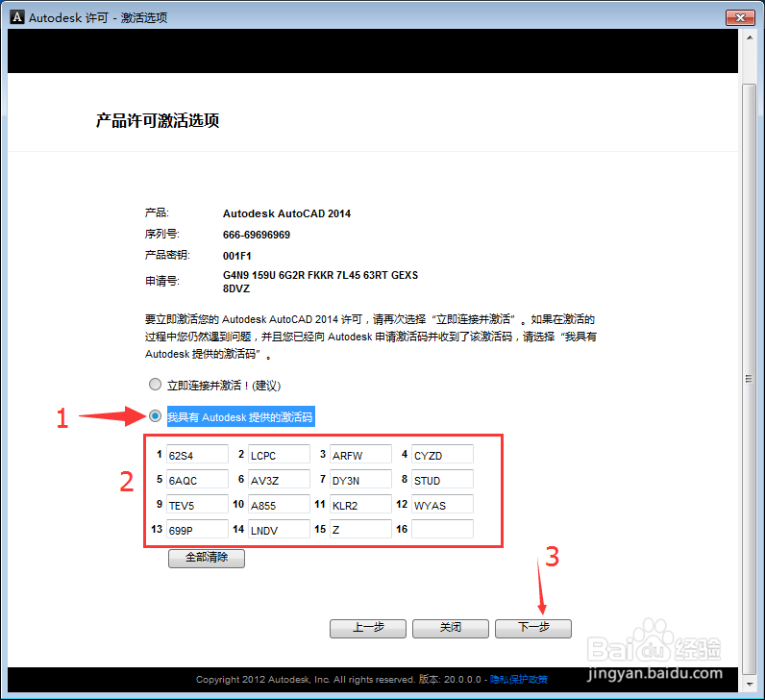Open the 隐私保护政策 privacy policy link
The image size is (765, 700).
(519, 680)
